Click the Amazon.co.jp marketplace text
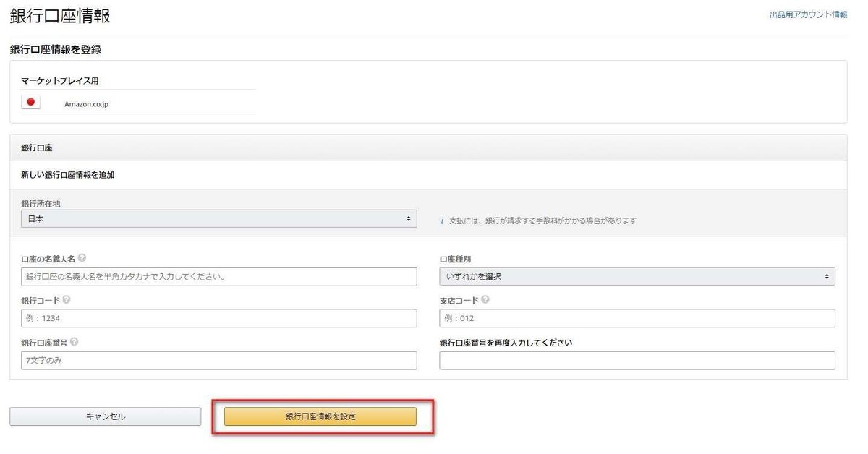 click(x=86, y=104)
